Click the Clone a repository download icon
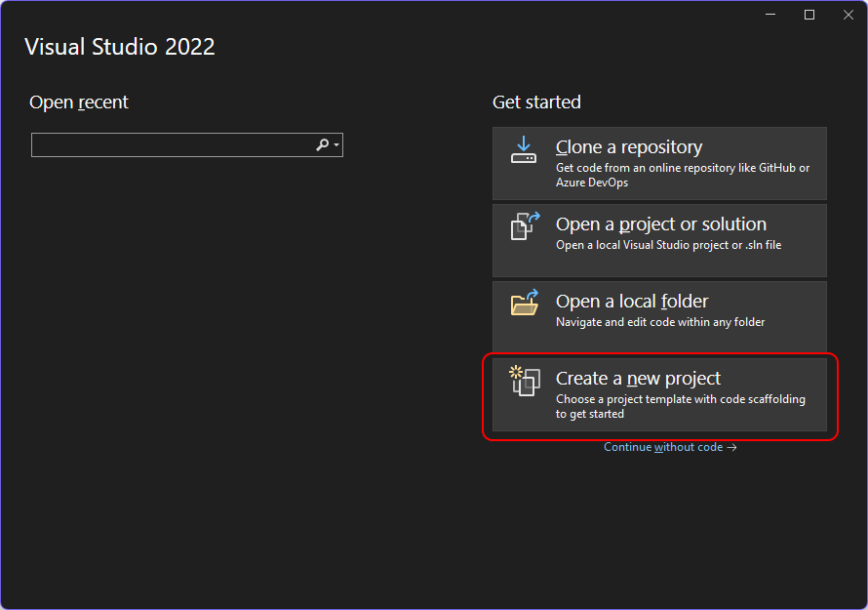868x610 pixels. tap(524, 149)
